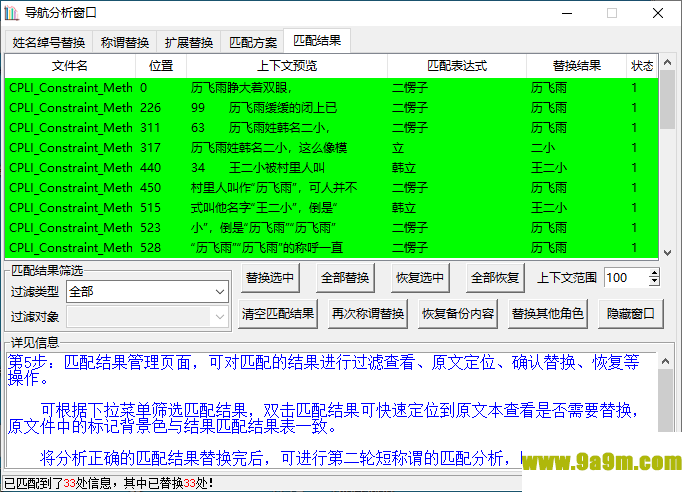Click the 详见信息 panel scrollbar thumb

pos(665,400)
